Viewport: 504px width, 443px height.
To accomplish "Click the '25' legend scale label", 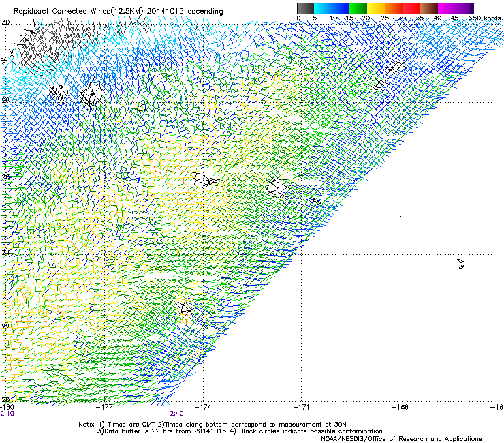I will click(x=385, y=18).
